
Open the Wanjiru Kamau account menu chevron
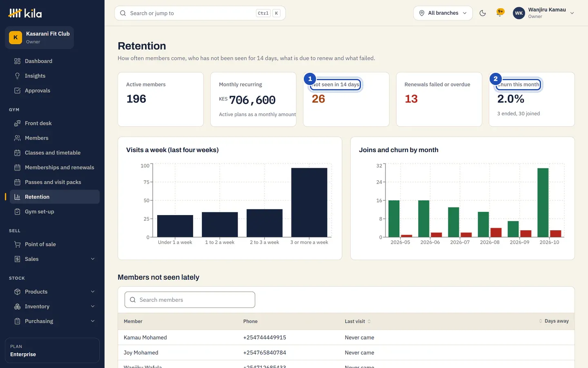[x=572, y=13]
